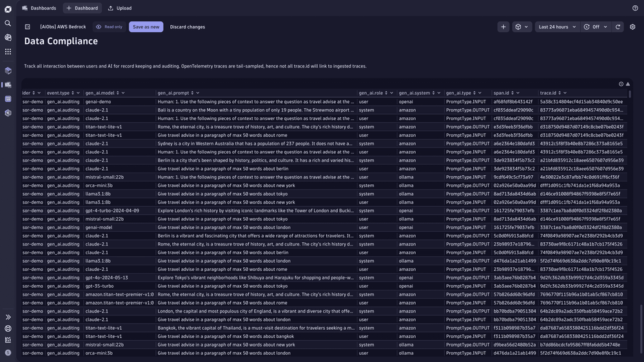Image resolution: width=644 pixels, height=362 pixels.
Task: Expand the left navigation with the double-chevron icon
Action: pos(8,317)
